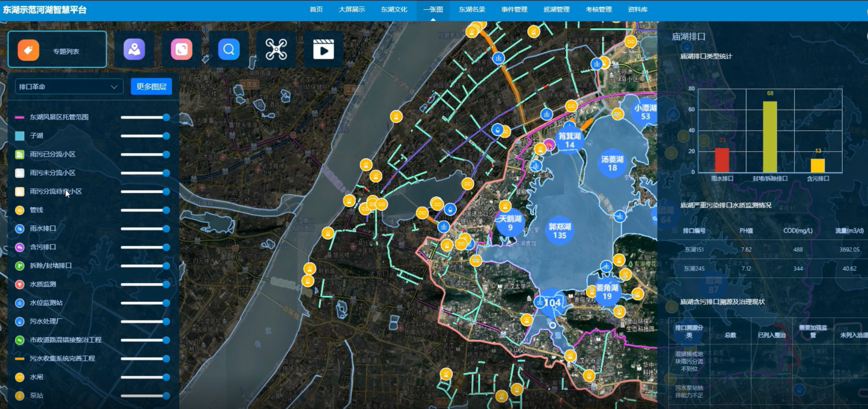This screenshot has width=868, height=409.
Task: Click the 水质监测 red layer icon
Action: 19,284
